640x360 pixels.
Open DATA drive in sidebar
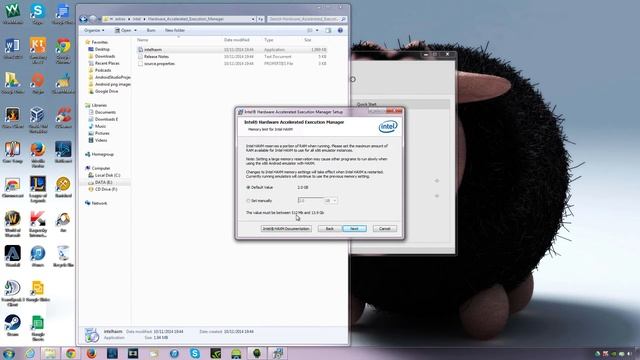[x=103, y=182]
